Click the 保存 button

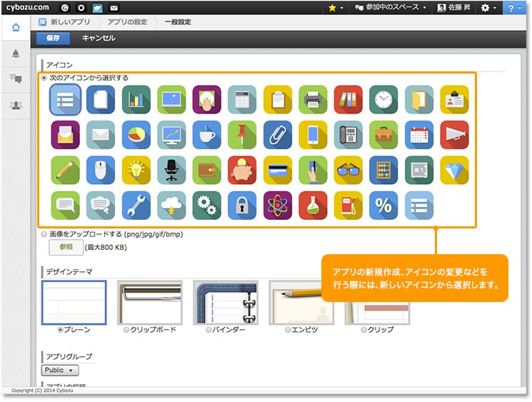coord(53,38)
